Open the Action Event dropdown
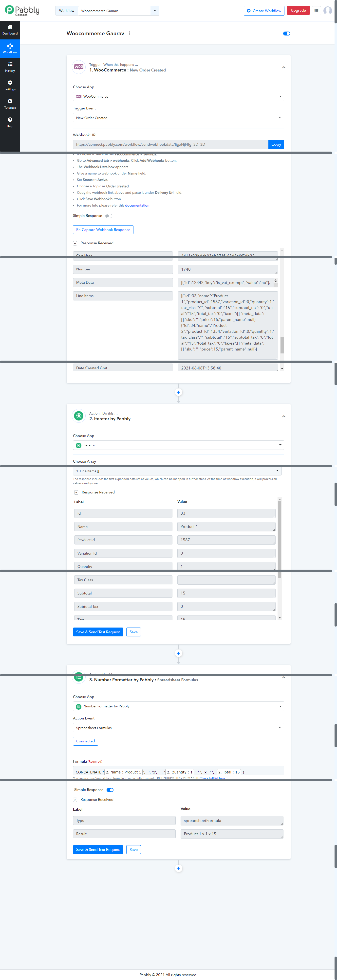Viewport: 337px width, 980px height. pos(178,727)
